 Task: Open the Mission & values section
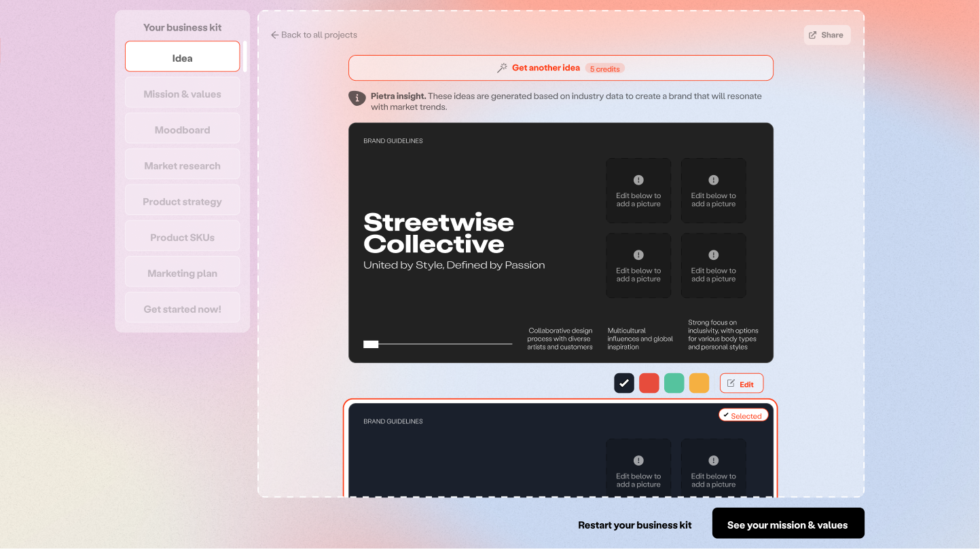coord(182,92)
